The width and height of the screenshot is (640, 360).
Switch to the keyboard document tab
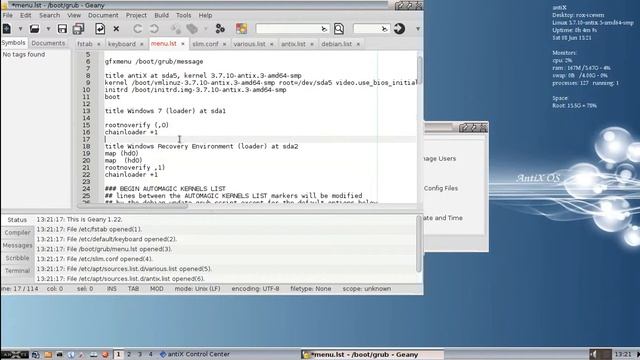click(x=122, y=44)
